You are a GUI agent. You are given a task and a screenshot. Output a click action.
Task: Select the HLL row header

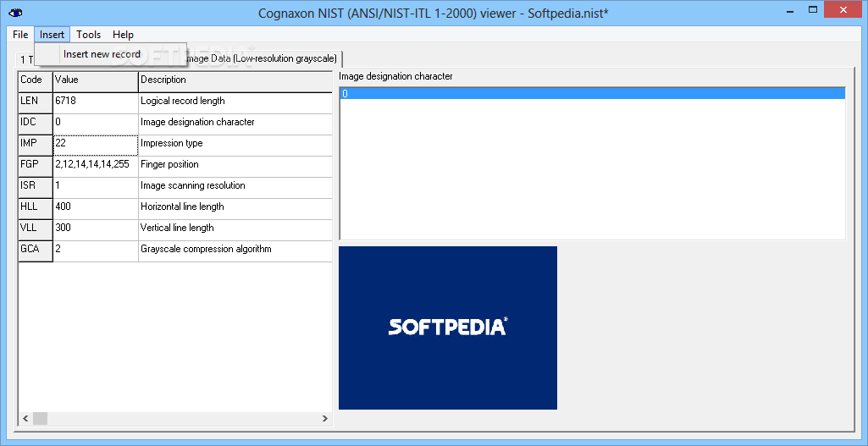click(x=36, y=208)
